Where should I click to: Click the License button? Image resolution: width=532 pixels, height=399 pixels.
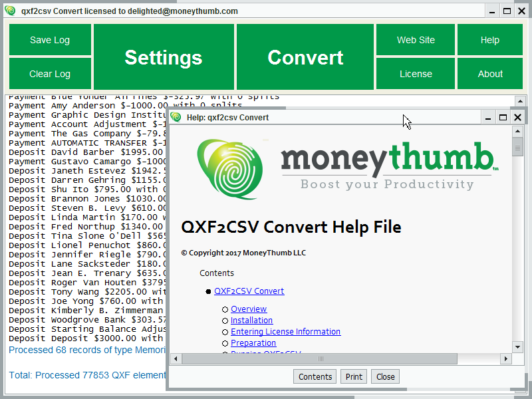pyautogui.click(x=416, y=74)
